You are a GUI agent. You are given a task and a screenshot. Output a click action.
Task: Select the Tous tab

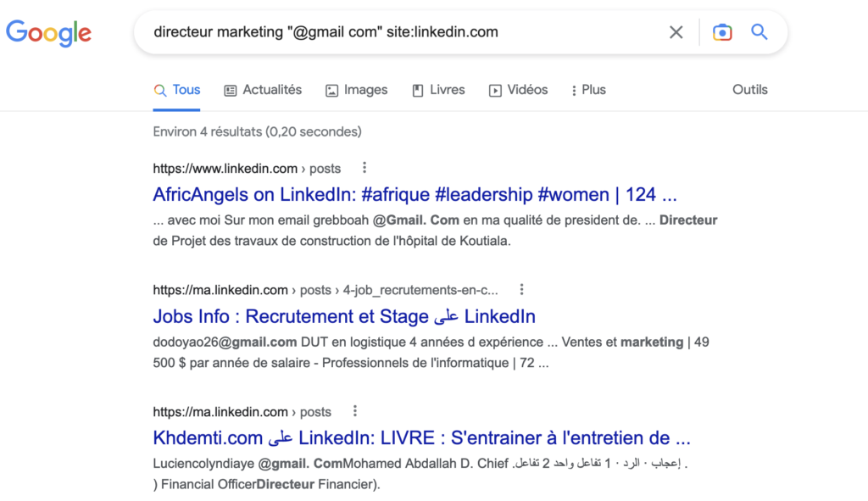(176, 90)
